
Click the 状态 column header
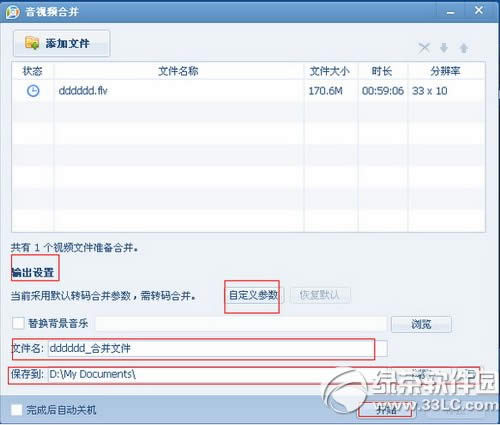[x=32, y=71]
